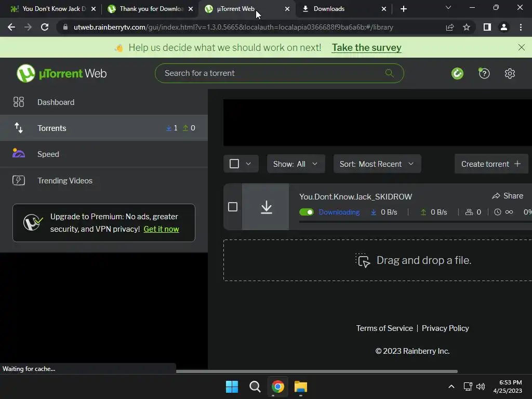Click the Chrome taskbar icon
The height and width of the screenshot is (399, 532).
point(277,387)
